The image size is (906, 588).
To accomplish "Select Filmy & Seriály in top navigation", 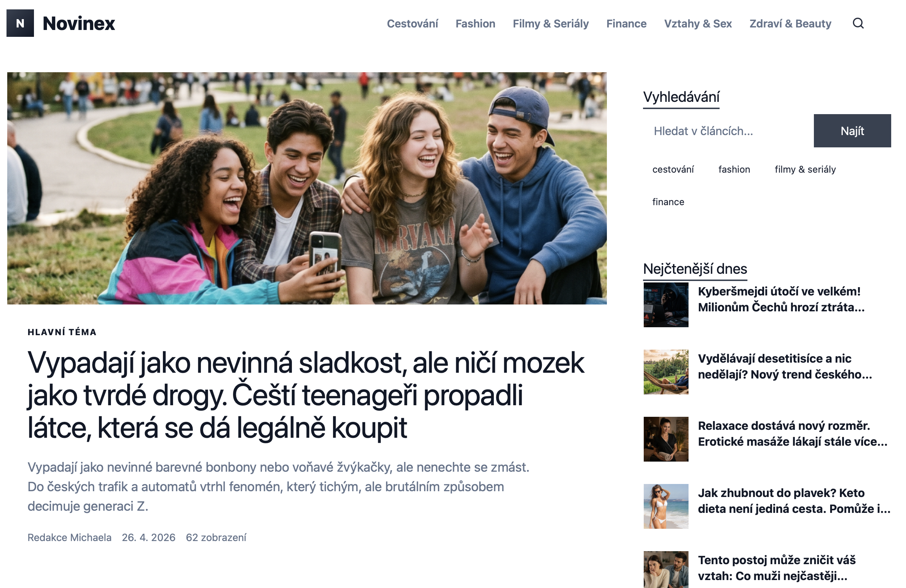I will pyautogui.click(x=551, y=23).
